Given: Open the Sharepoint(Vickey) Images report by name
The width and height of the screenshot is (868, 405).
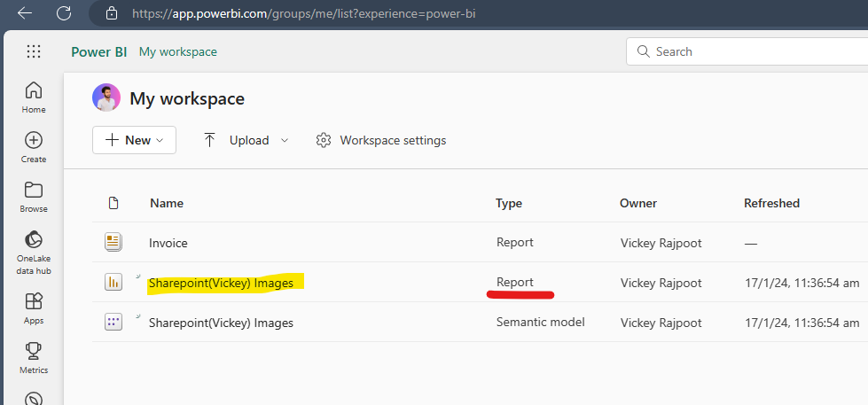Looking at the screenshot, I should 221,284.
